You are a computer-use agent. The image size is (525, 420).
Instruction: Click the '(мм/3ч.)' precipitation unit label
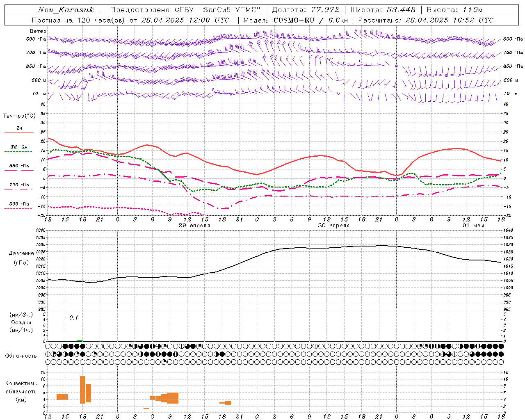pyautogui.click(x=21, y=315)
